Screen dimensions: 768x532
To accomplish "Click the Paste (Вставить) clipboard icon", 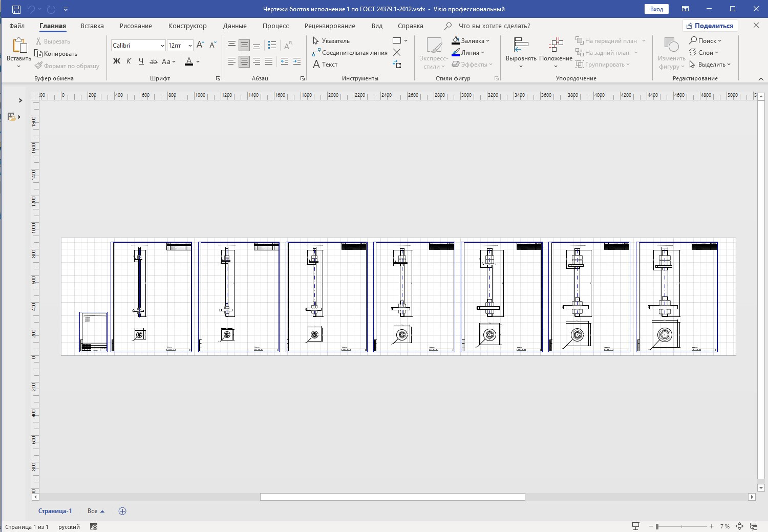I will click(x=18, y=47).
